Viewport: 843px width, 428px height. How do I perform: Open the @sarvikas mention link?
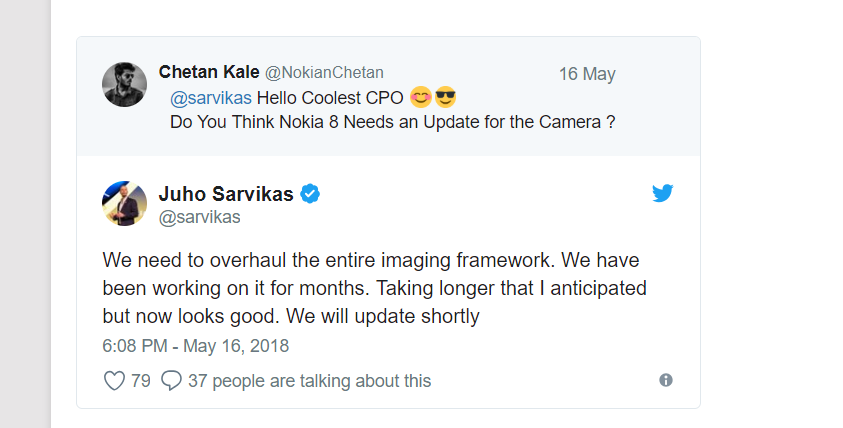211,98
